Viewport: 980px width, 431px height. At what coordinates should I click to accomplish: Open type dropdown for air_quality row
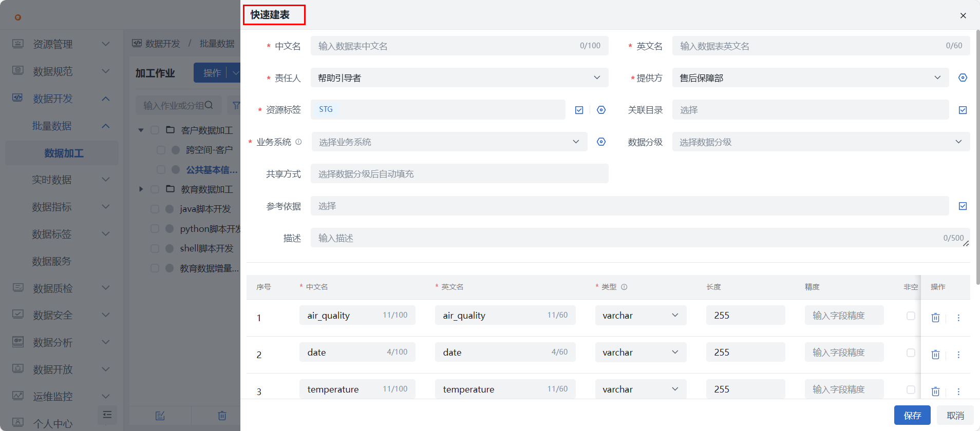[x=640, y=315]
